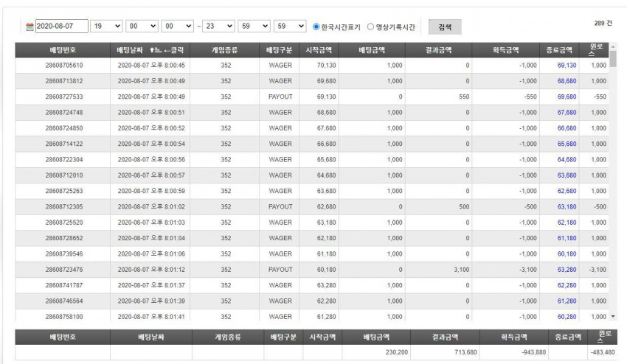627x364 pixels.
Task: Click the date field showing 2020-08-07
Action: (x=61, y=27)
